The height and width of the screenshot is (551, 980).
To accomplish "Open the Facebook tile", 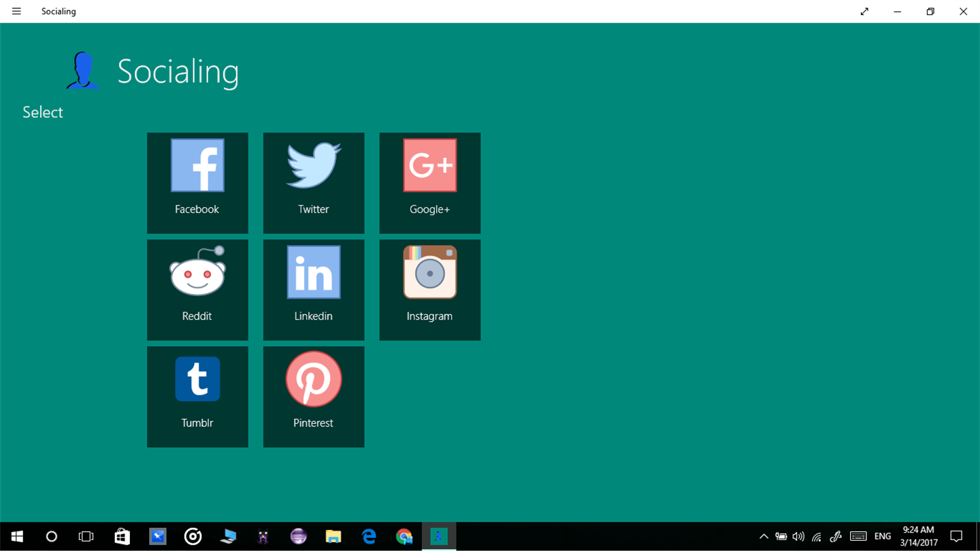I will point(197,183).
